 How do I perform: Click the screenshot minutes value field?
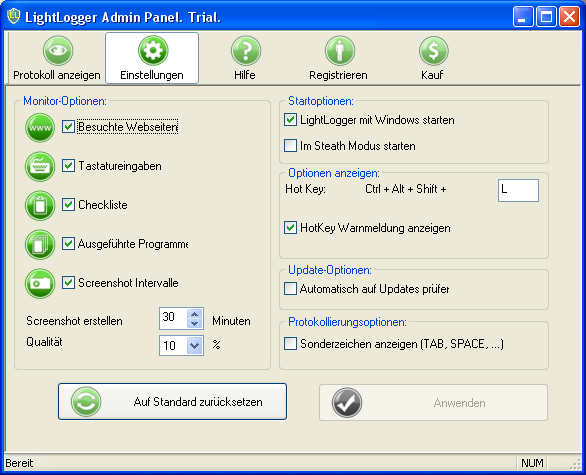[x=173, y=318]
